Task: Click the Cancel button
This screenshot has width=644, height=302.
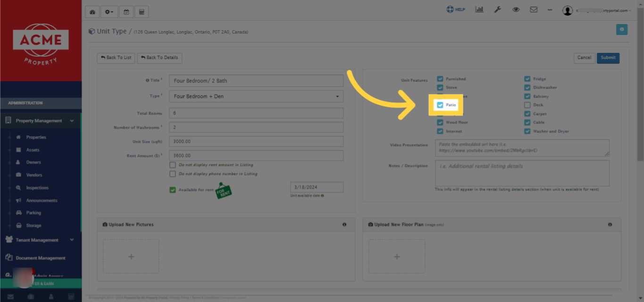Action: coord(584,58)
